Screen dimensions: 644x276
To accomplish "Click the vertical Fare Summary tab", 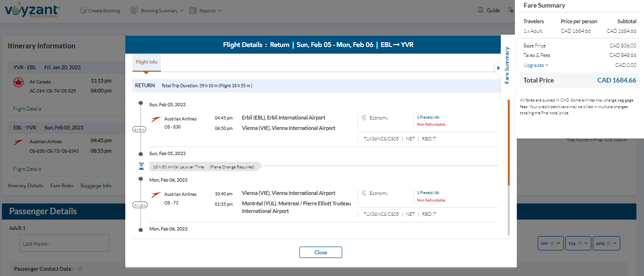I will [507, 65].
